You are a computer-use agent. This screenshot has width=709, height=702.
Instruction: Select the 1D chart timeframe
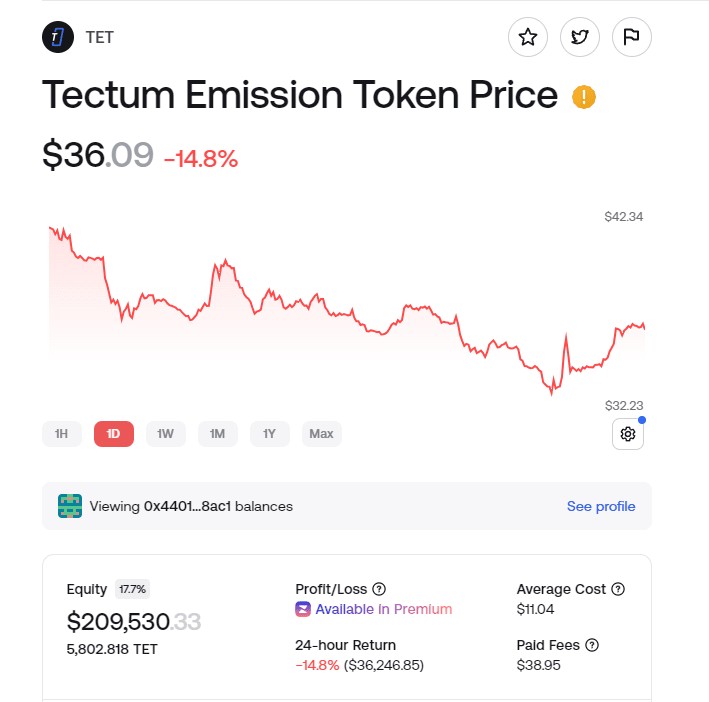tap(114, 434)
